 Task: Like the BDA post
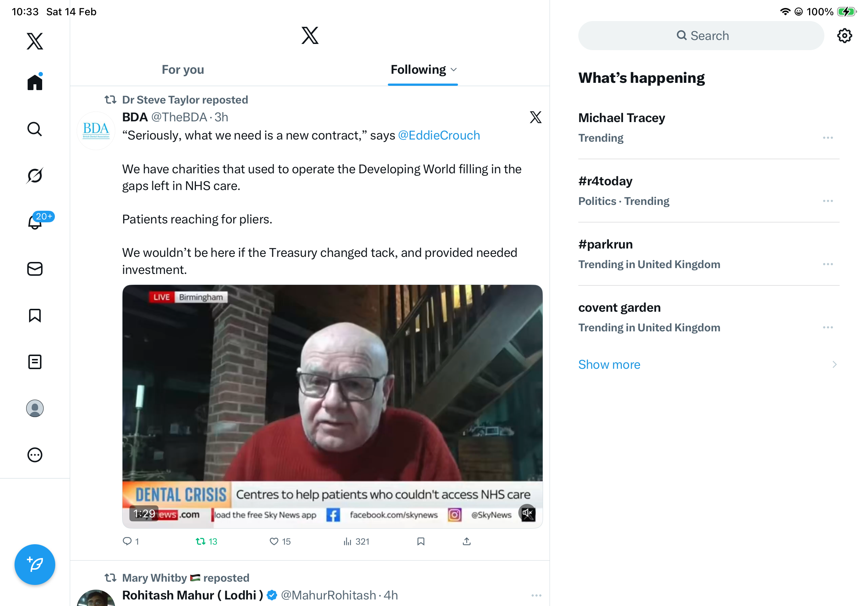(x=274, y=541)
